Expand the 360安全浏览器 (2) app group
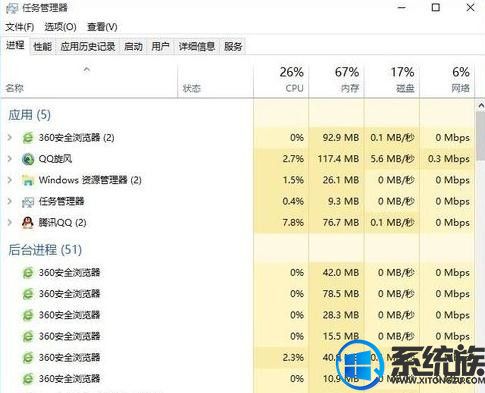 click(x=10, y=137)
